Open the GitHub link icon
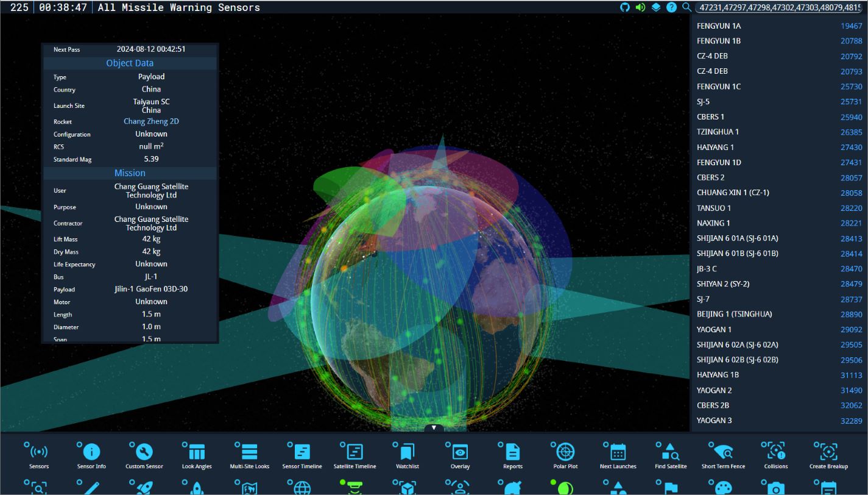This screenshot has width=868, height=495. (625, 7)
